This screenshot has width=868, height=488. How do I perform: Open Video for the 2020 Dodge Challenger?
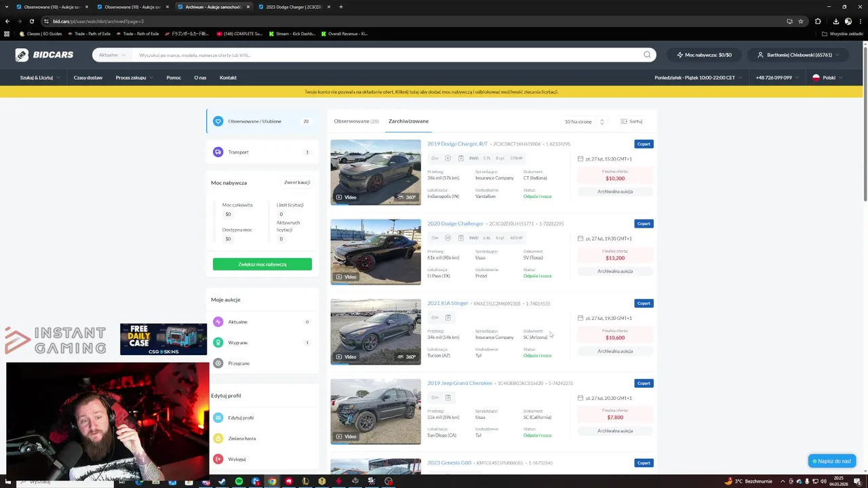(346, 277)
